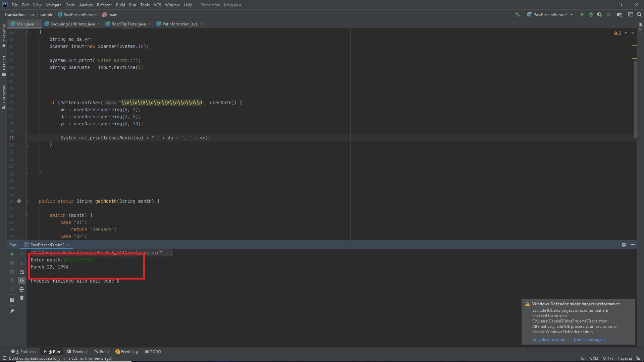Screen dimensions: 644x362
Task: Print console output with the printer icon
Action: pyautogui.click(x=22, y=289)
